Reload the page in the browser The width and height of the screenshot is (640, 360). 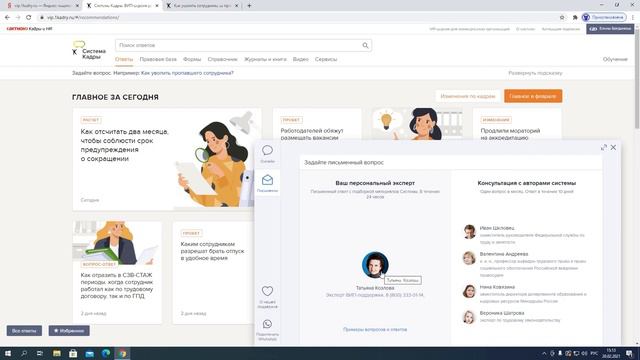pyautogui.click(x=28, y=17)
